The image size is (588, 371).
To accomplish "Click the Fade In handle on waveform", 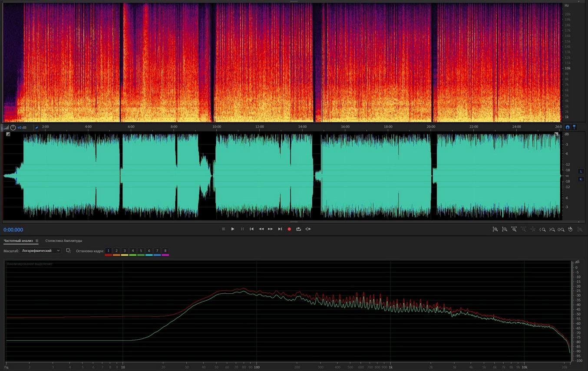I will [x=8, y=134].
